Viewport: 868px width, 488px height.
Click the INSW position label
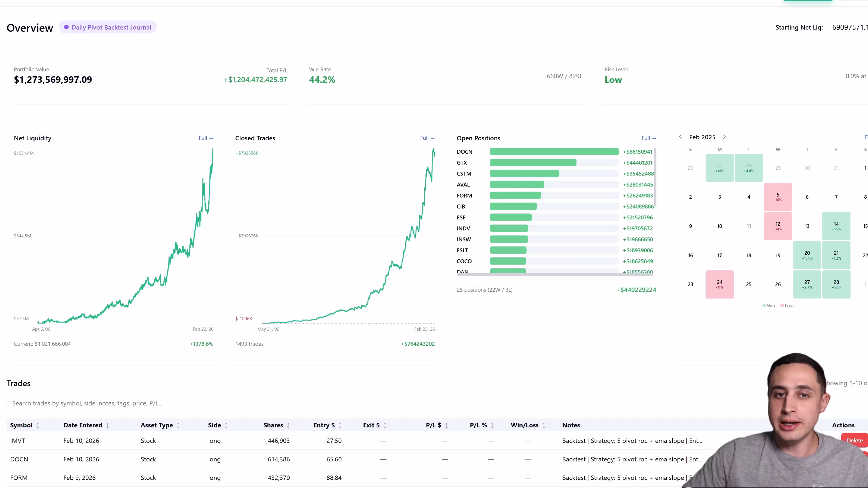(x=464, y=239)
